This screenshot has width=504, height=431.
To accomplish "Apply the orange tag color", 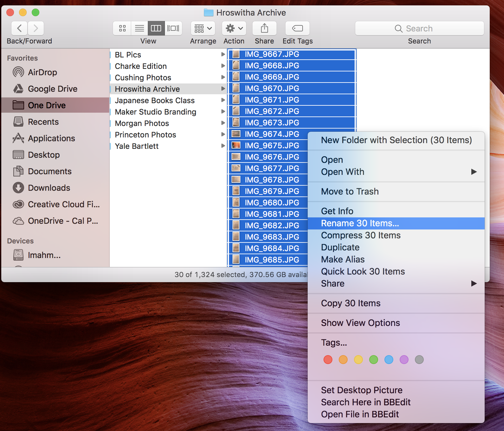I will pos(343,360).
